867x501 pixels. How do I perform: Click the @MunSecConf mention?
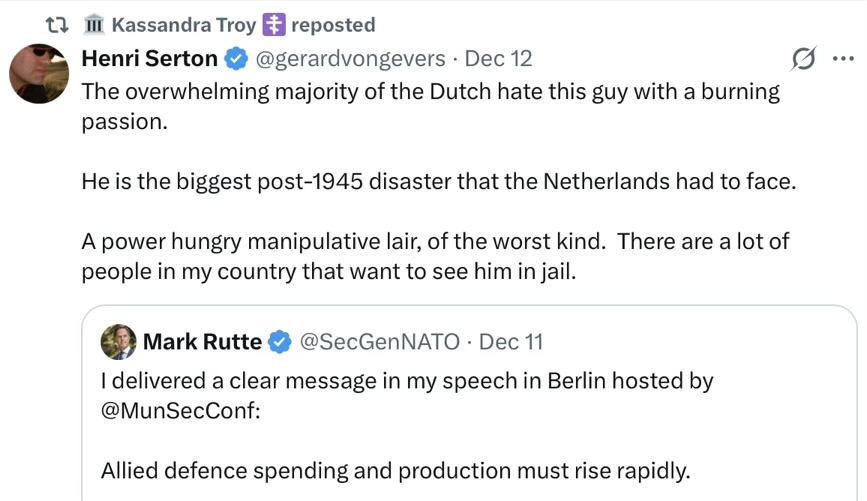point(180,411)
